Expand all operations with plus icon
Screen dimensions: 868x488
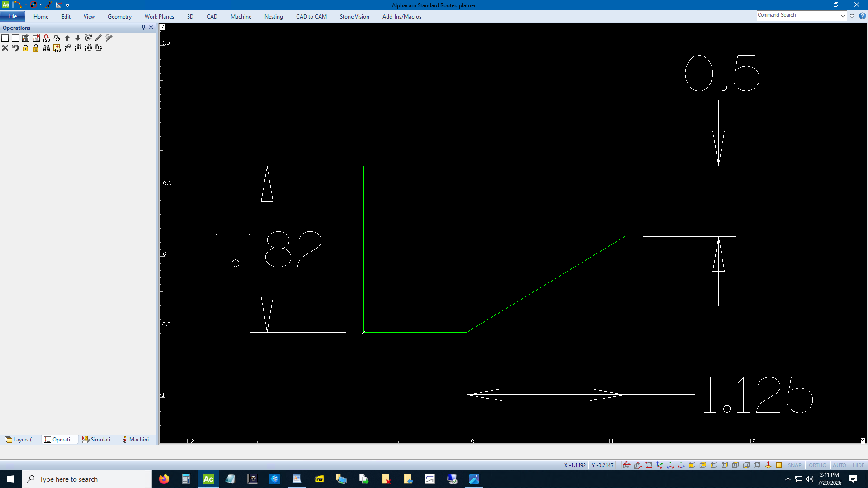[x=5, y=38]
